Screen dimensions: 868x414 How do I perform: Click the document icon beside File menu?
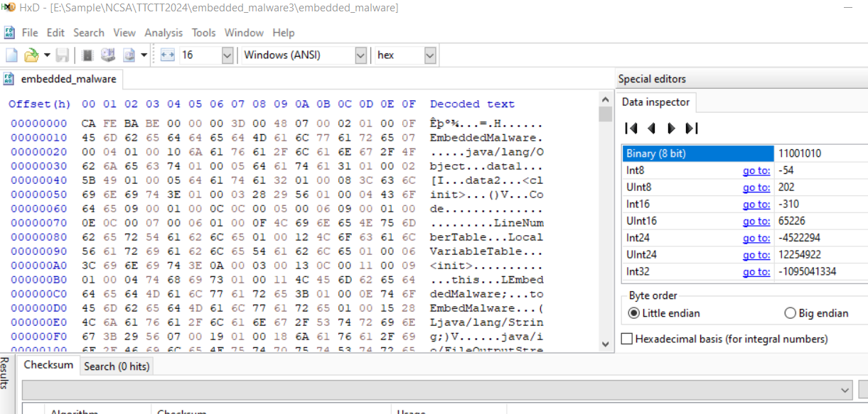[x=9, y=33]
